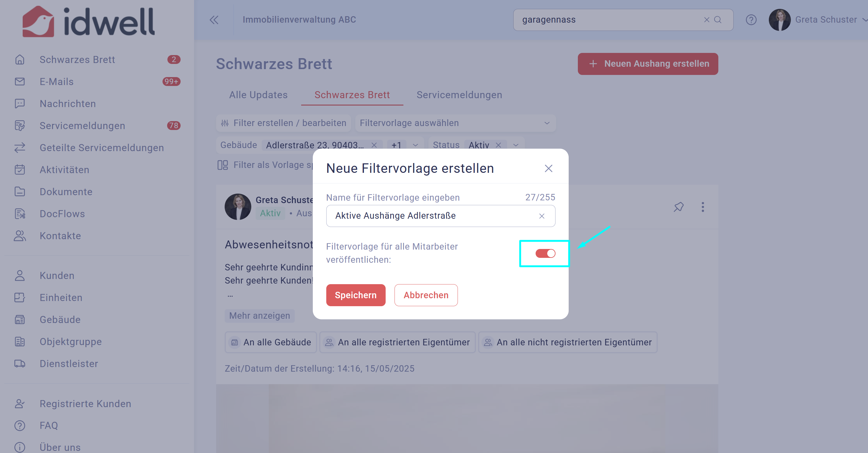Remove the Aktiv status filter chip
868x453 pixels.
tap(498, 145)
